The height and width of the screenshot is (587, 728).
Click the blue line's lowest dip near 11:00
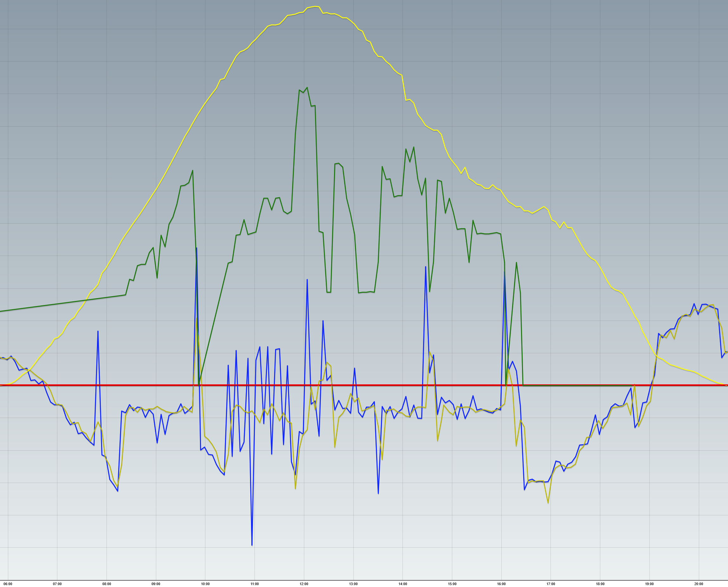pyautogui.click(x=252, y=545)
